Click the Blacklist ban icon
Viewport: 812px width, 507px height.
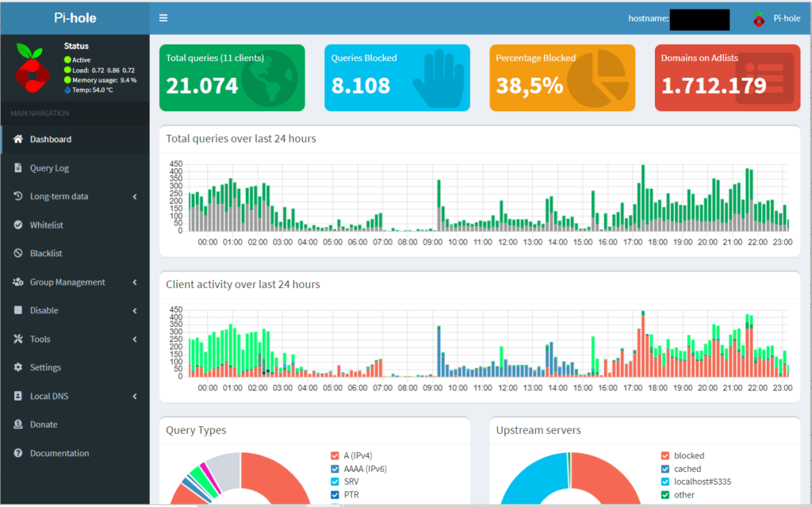(x=18, y=253)
